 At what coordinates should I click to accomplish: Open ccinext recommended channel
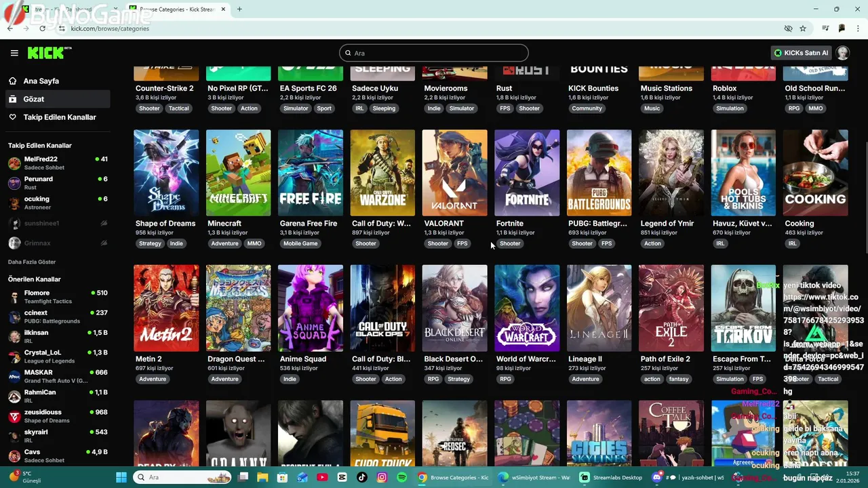(x=58, y=317)
